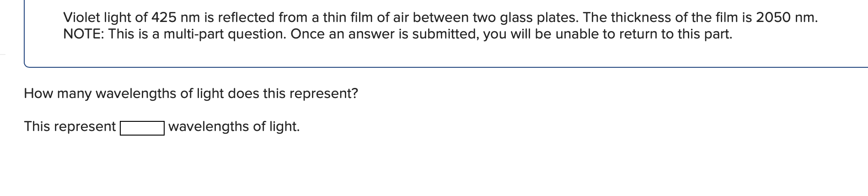Click the "How many wavelengths" question text
Screen dimensions: 868x196
pos(191,93)
